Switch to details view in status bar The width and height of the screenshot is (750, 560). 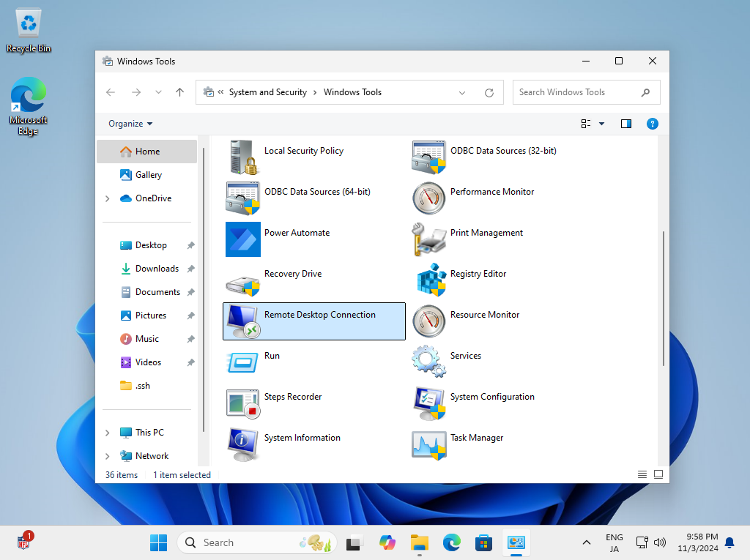point(642,474)
